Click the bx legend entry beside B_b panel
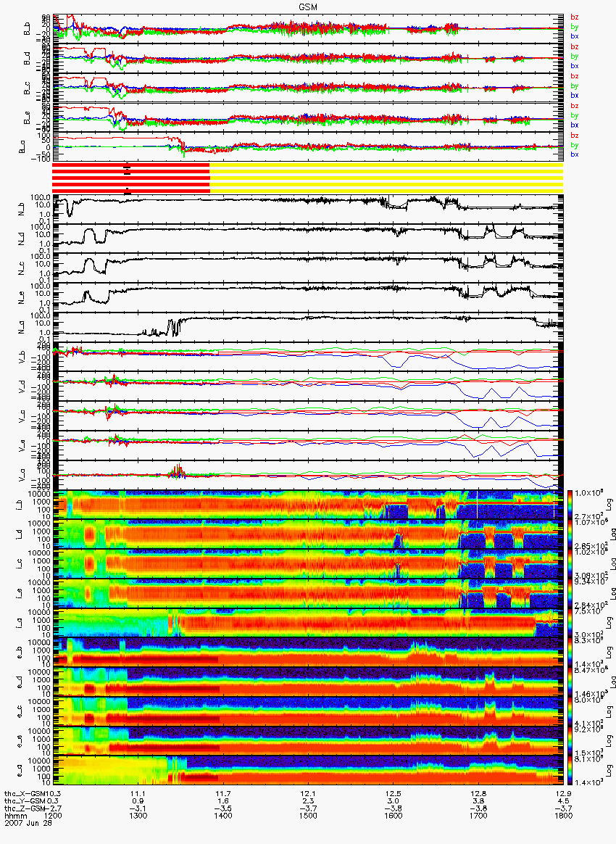The image size is (616, 844). click(x=575, y=36)
